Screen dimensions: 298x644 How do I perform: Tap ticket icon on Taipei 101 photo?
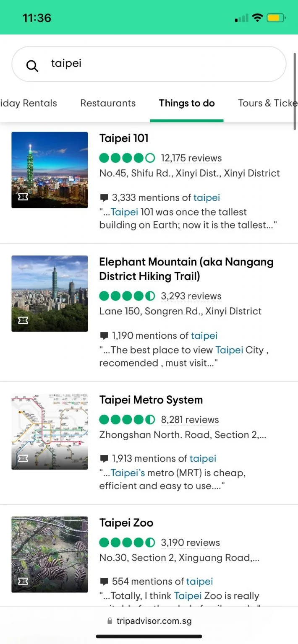(23, 197)
